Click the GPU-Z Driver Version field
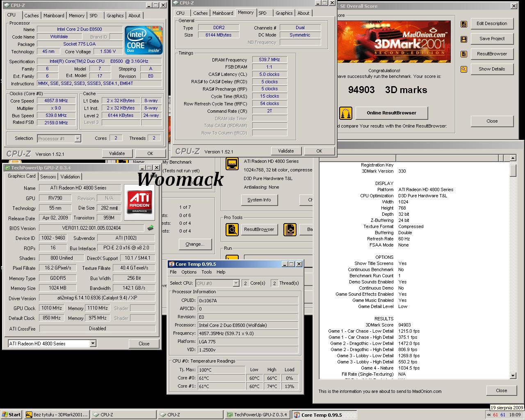Viewport: 525px width, 420px height. click(97, 298)
